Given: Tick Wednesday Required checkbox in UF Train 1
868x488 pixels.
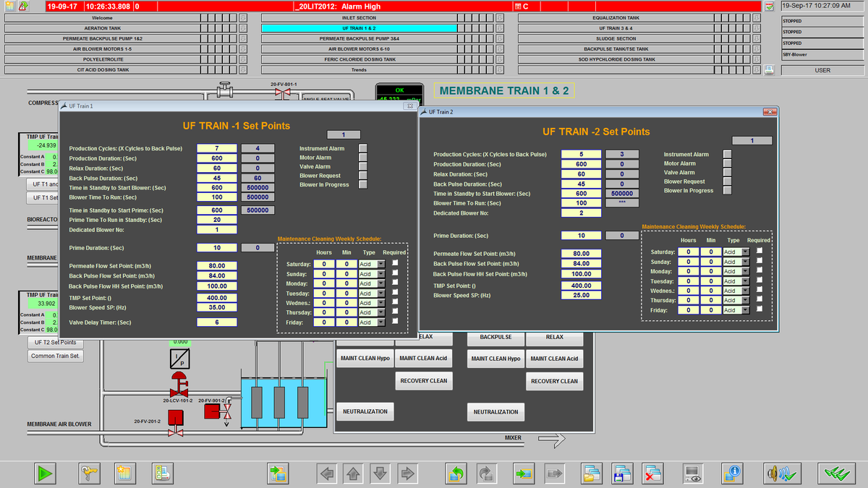Looking at the screenshot, I should (x=395, y=302).
